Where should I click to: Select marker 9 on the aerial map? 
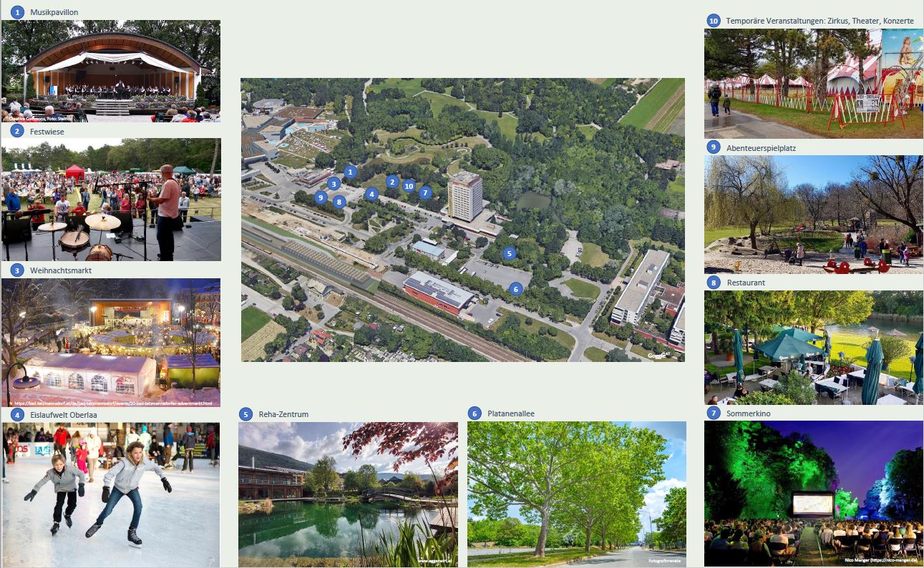click(x=321, y=197)
